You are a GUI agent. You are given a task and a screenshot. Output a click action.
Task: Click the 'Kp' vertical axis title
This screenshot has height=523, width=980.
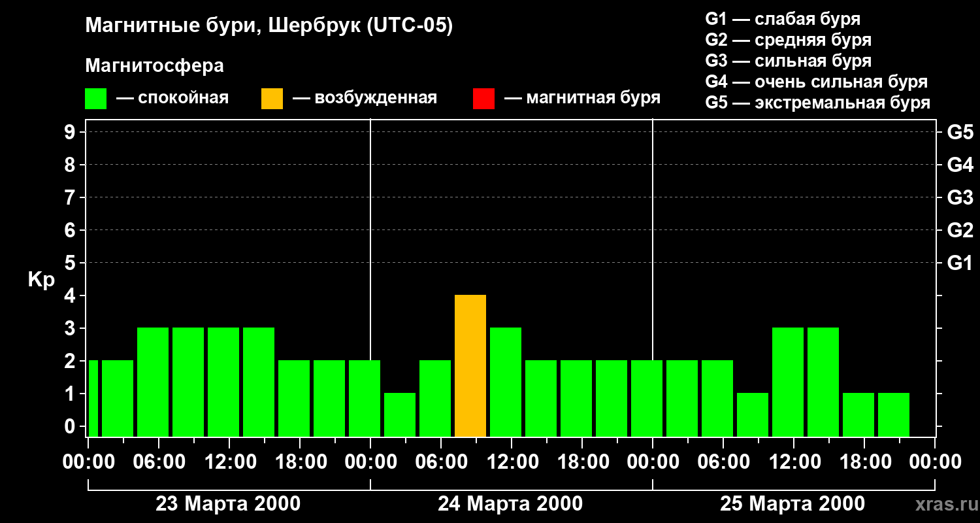tap(42, 279)
